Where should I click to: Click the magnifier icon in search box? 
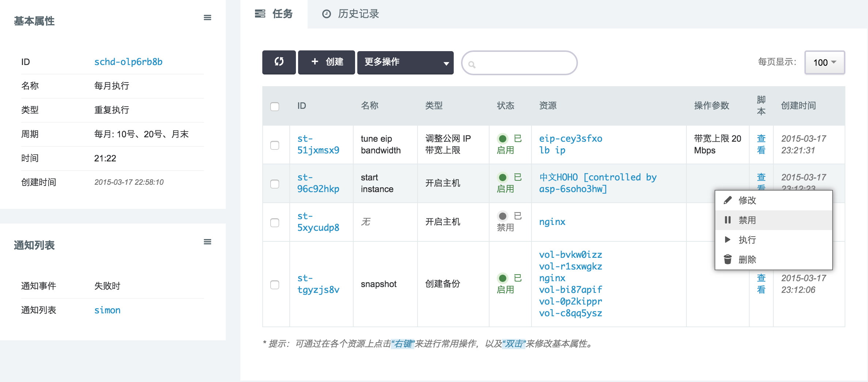click(x=472, y=65)
